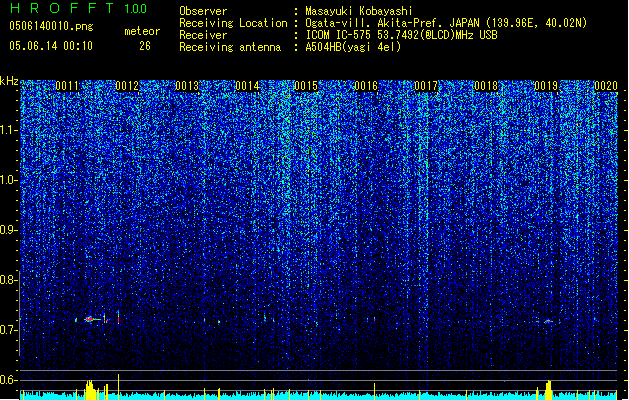Click time marker 0015
Viewport: 629px width, 400px height.
point(306,86)
